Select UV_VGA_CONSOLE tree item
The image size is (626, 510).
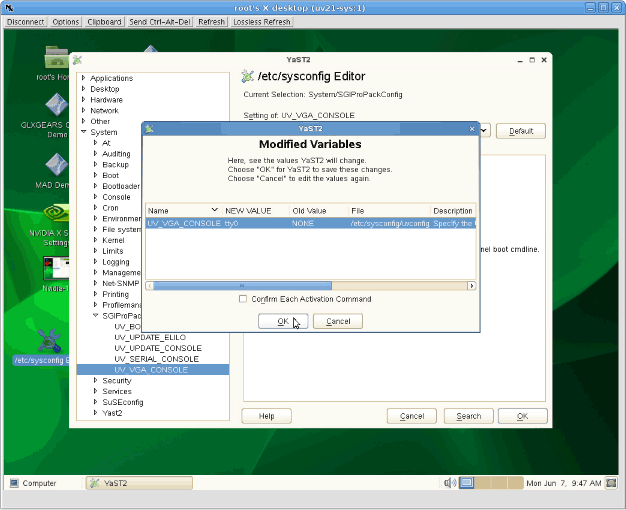[x=151, y=369]
